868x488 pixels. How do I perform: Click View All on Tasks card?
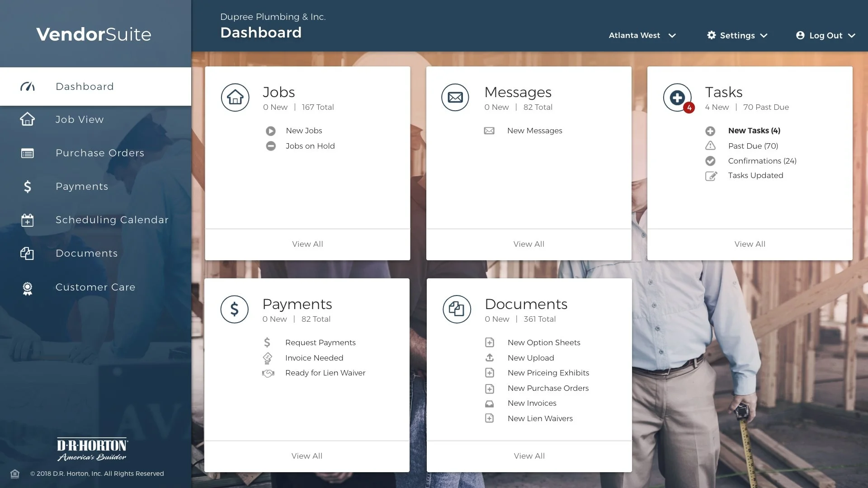tap(750, 244)
